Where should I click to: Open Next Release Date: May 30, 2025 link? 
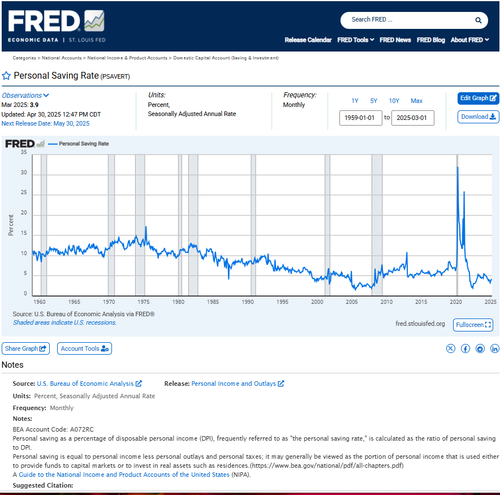point(45,124)
